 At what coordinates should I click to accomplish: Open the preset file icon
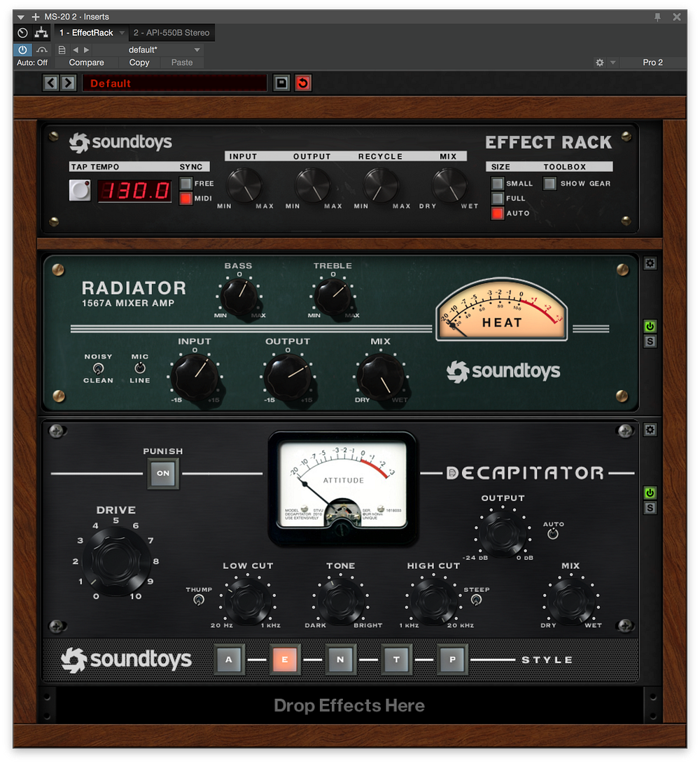pyautogui.click(x=62, y=50)
